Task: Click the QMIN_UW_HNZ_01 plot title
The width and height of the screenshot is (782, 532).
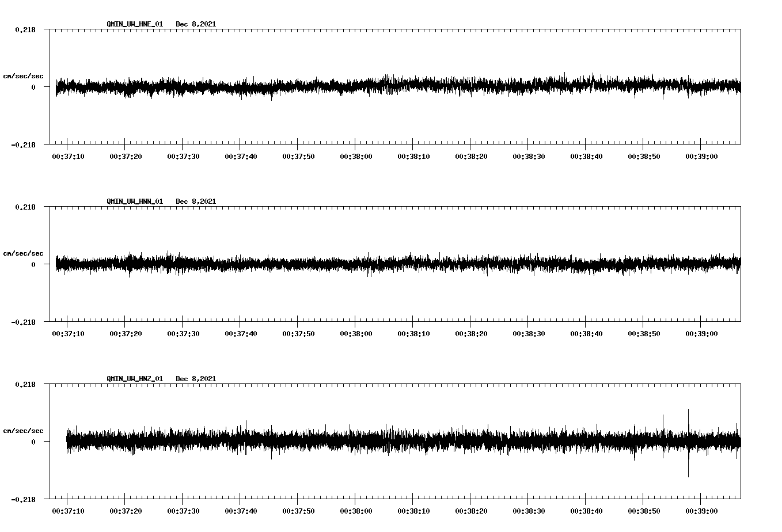Action: tap(135, 379)
